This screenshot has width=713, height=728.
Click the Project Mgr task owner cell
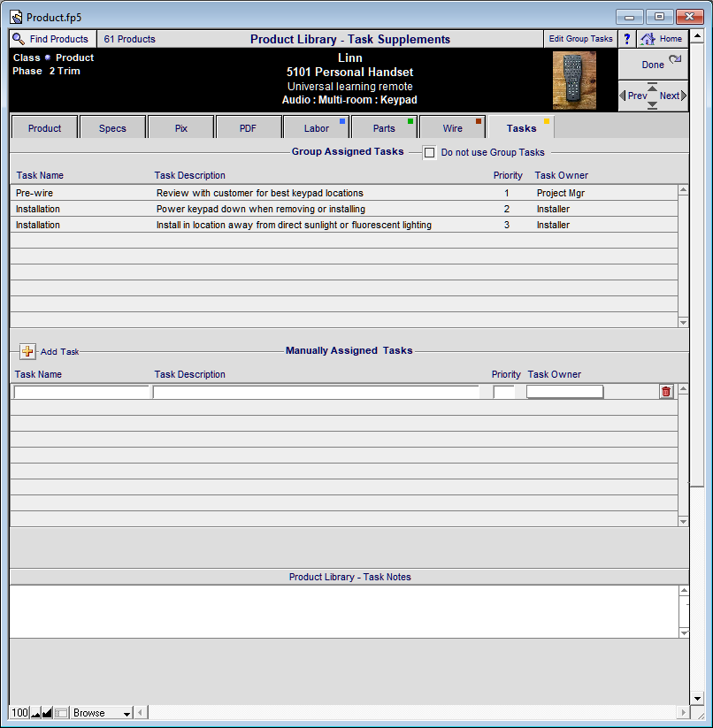point(560,193)
